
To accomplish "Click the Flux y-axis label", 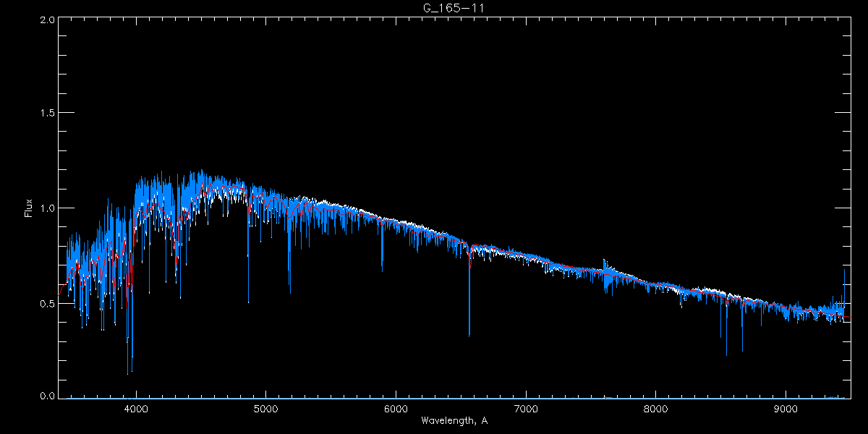I will [x=29, y=208].
